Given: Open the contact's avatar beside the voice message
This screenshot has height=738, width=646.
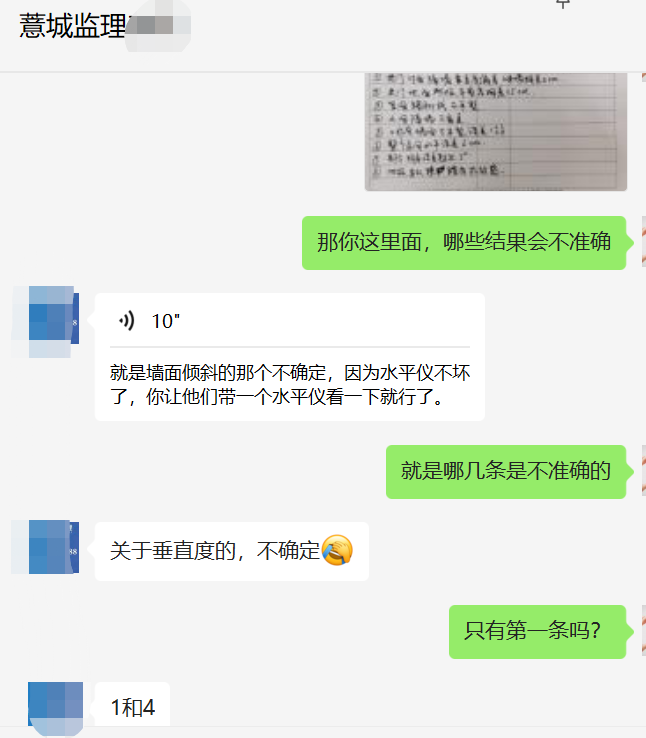Looking at the screenshot, I should coord(45,322).
